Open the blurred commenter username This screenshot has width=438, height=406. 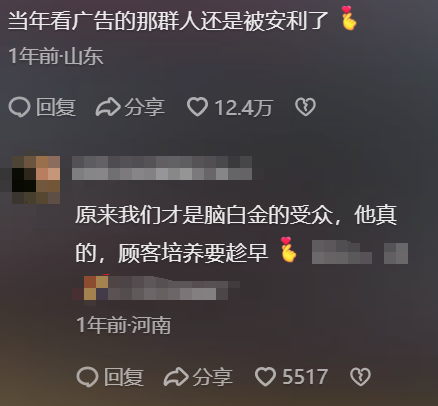point(162,168)
